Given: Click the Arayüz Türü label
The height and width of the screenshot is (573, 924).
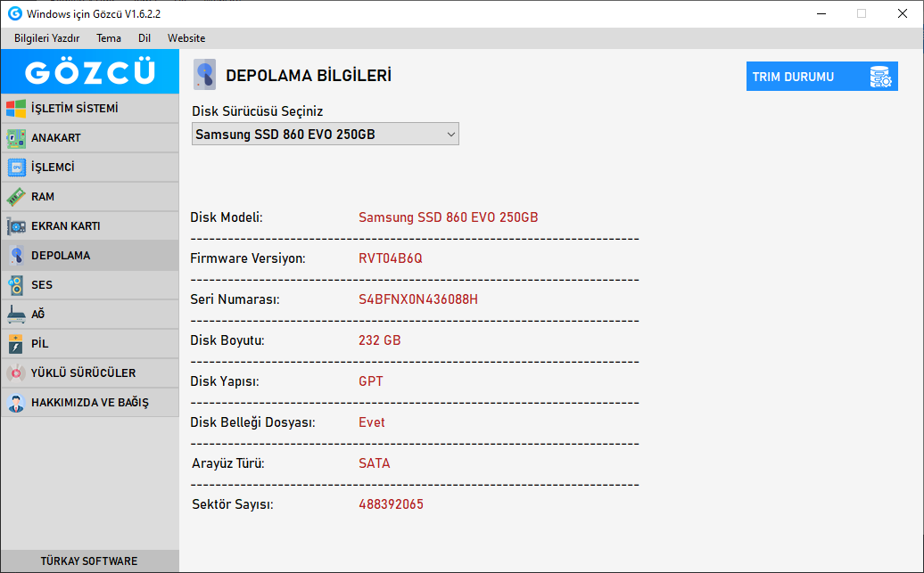Looking at the screenshot, I should coord(228,463).
